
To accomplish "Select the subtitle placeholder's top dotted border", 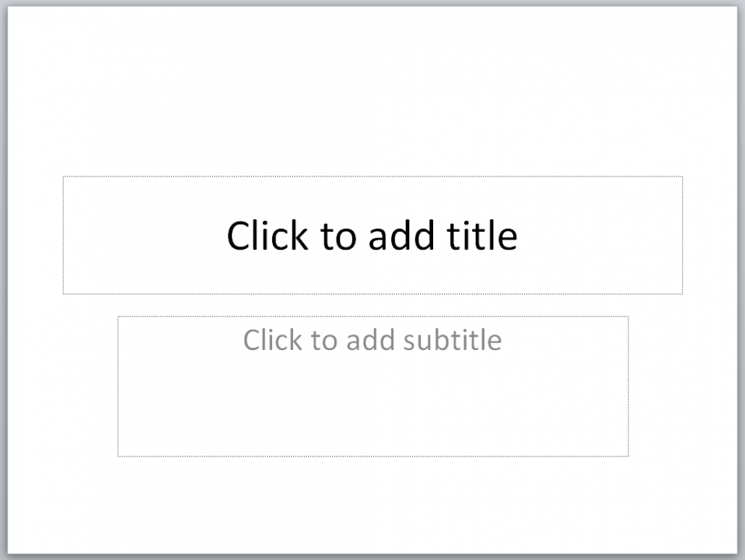I will coord(372,317).
